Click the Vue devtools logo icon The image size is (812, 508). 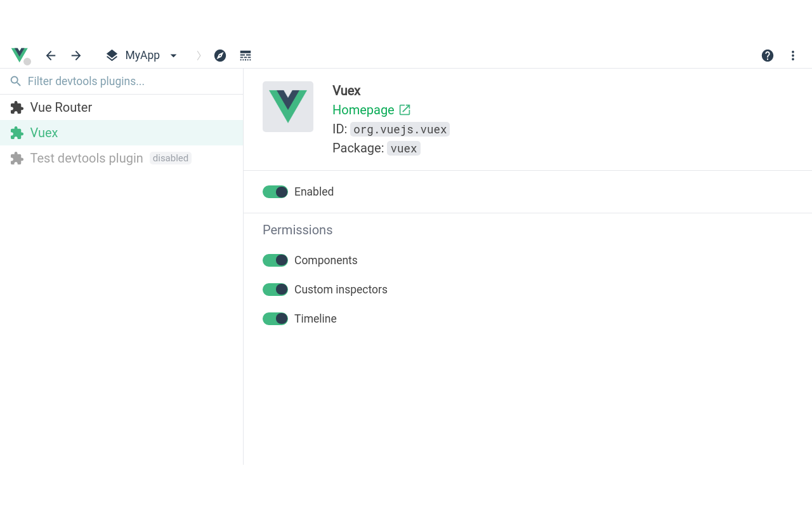[20, 55]
